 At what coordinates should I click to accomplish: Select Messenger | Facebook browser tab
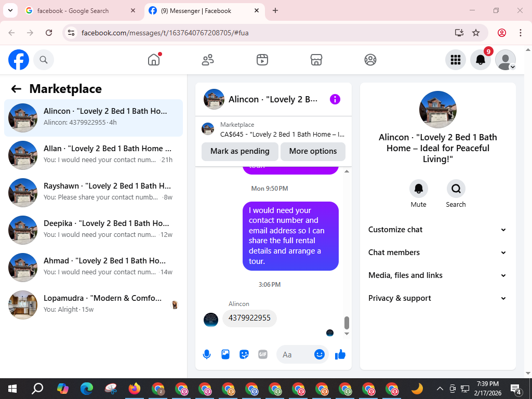(x=204, y=10)
